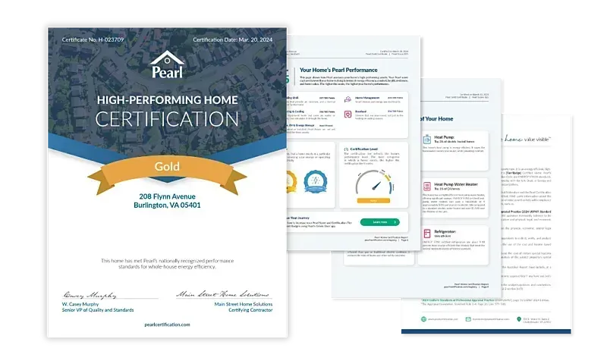Click the location pin icon in the footer
This screenshot has height=364, width=607.
click(x=519, y=319)
